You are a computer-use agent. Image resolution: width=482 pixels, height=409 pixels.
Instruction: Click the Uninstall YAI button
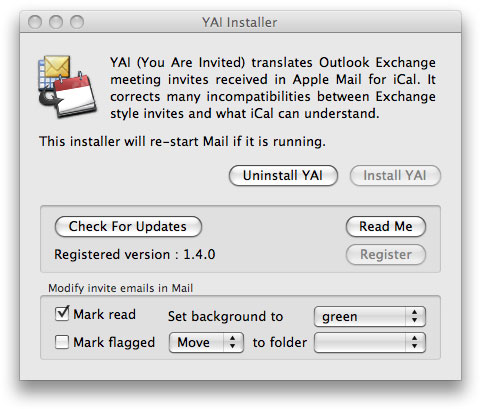(283, 175)
